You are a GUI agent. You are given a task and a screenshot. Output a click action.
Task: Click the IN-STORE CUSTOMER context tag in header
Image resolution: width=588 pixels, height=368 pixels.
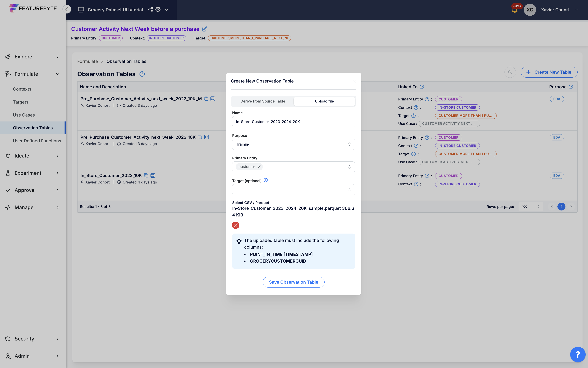(x=166, y=38)
